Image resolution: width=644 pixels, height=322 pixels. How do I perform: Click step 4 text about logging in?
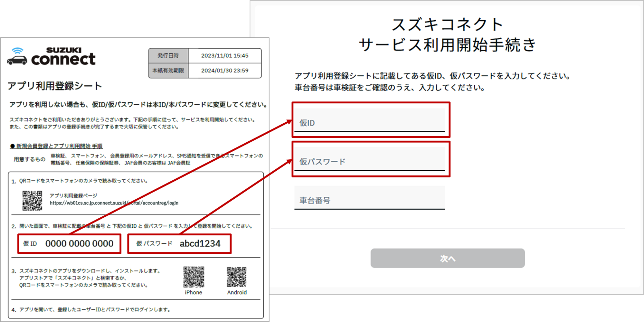95,309
